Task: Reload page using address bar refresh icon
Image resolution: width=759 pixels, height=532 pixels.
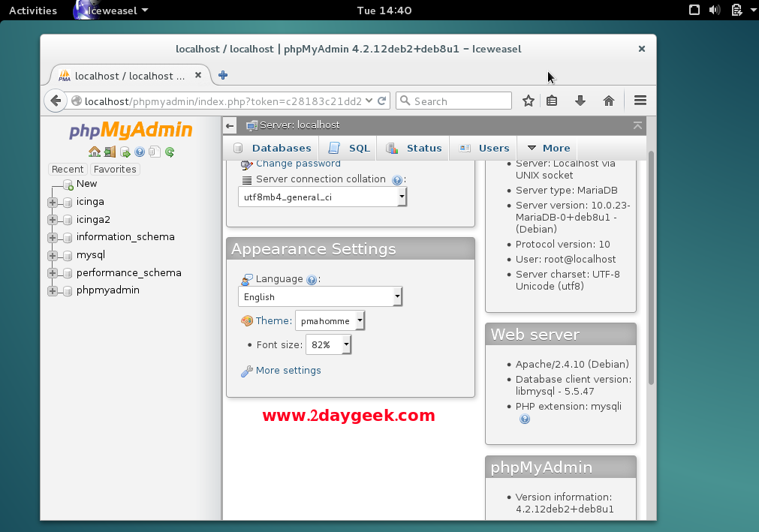Action: click(x=382, y=101)
